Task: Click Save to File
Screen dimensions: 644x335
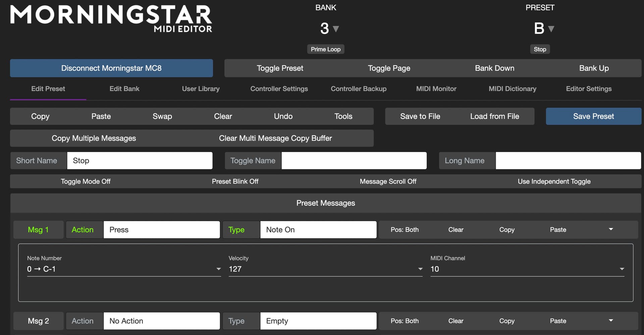Action: (x=420, y=116)
